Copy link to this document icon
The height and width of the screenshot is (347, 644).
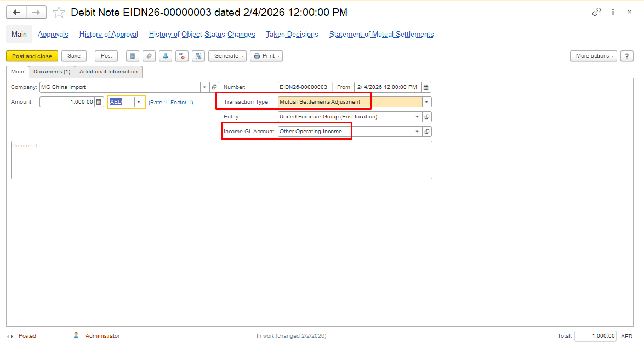(x=596, y=12)
